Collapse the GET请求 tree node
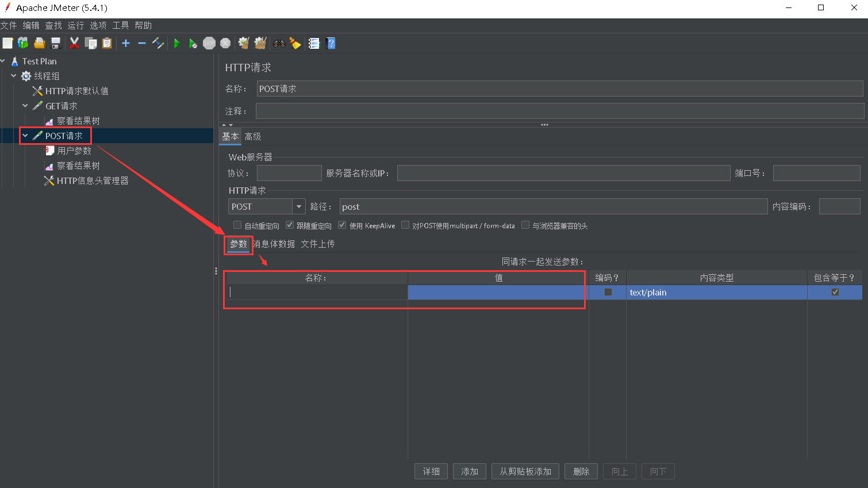Image resolution: width=868 pixels, height=488 pixels. (25, 106)
